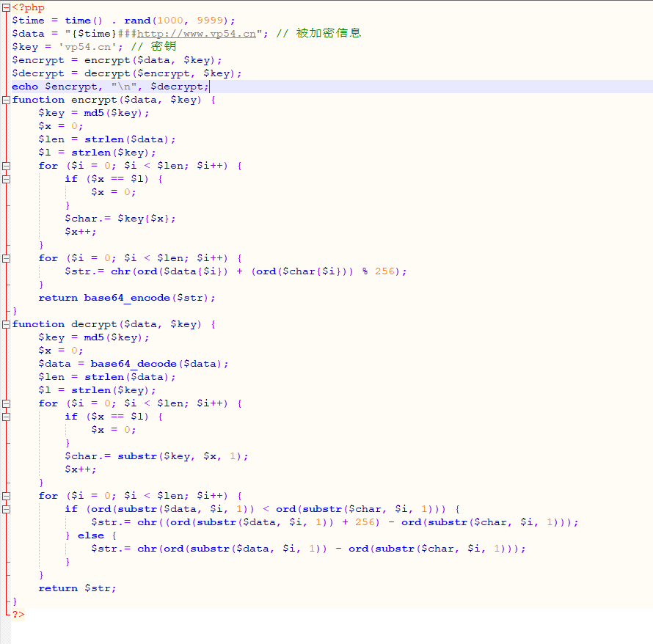This screenshot has width=653, height=644.
Task: Fold second for loop inside decrypt function
Action: pyautogui.click(x=6, y=496)
